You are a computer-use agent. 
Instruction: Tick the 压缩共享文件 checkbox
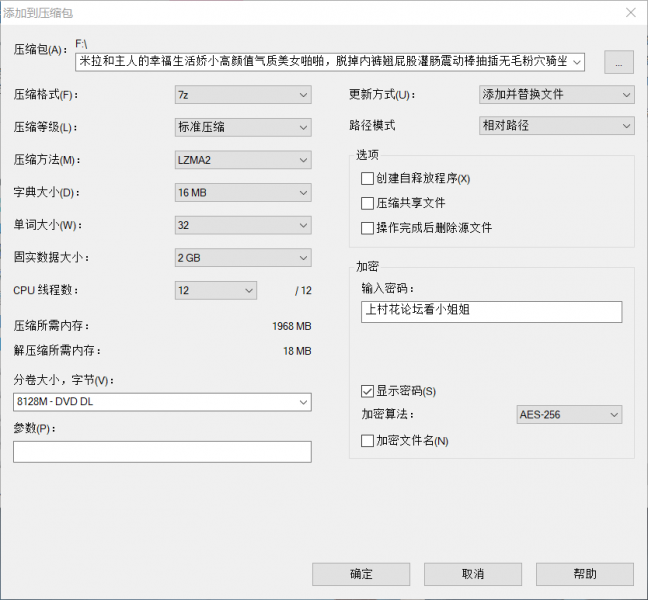[x=367, y=203]
